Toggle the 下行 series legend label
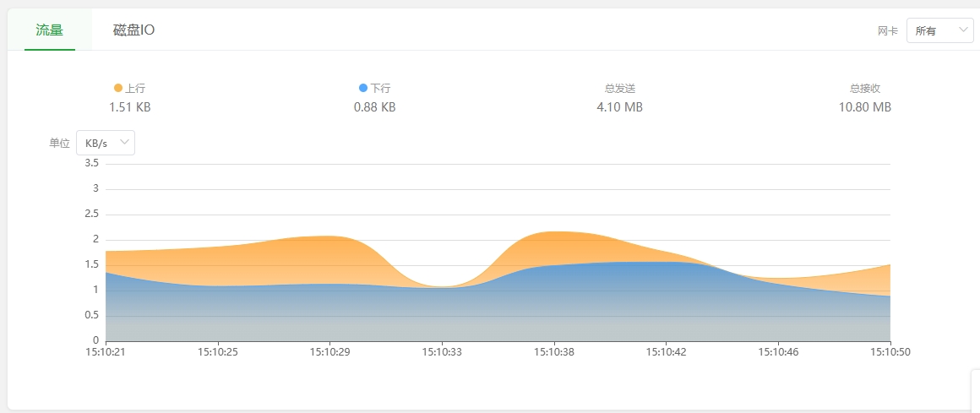 pos(380,88)
